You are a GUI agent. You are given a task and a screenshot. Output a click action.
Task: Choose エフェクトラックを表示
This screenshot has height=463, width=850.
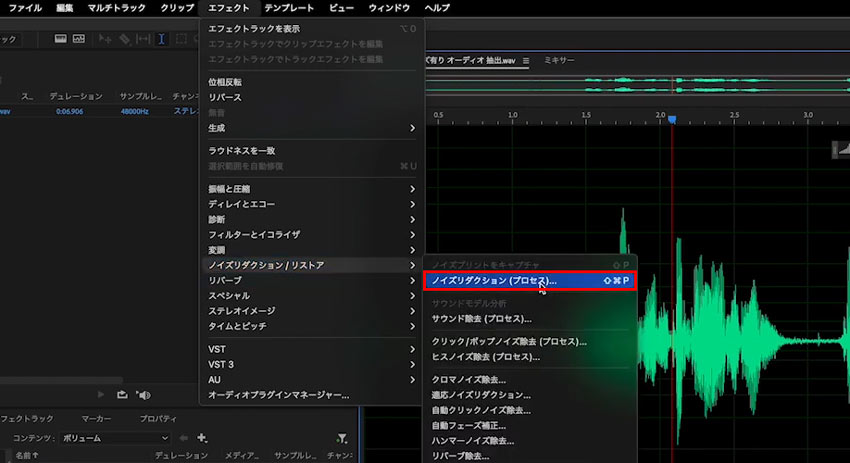(x=311, y=29)
